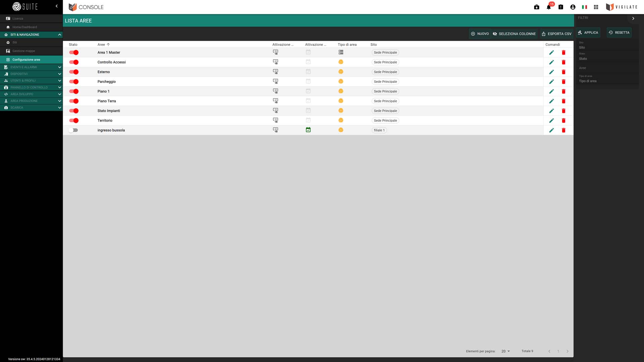Open the apps grid icon
The width and height of the screenshot is (644, 362).
tap(596, 7)
